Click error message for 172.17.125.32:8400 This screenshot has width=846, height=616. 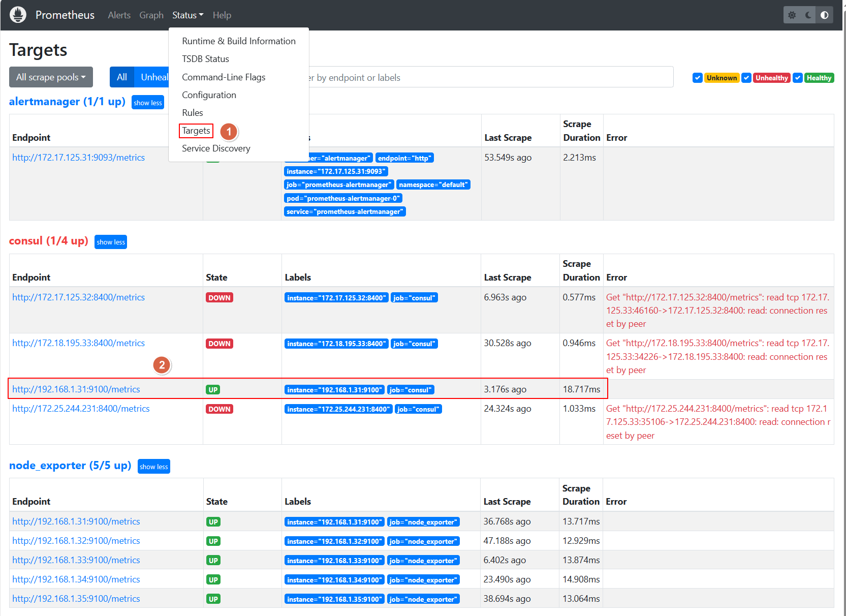(718, 311)
